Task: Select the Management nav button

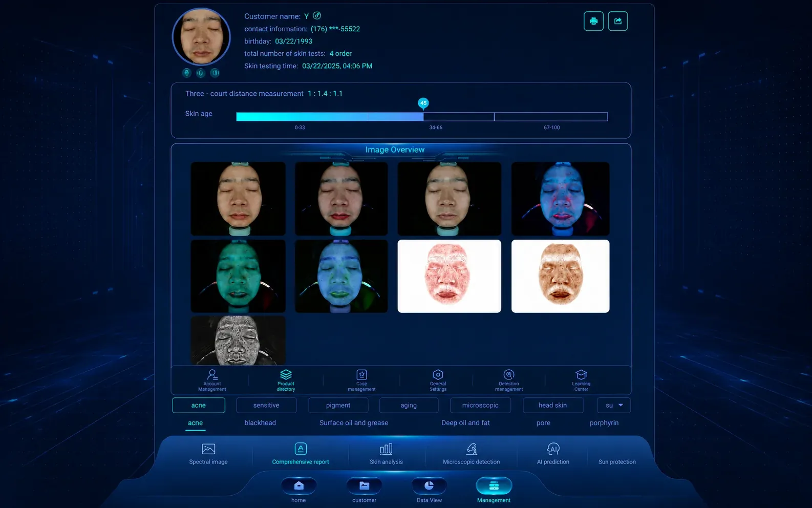Action: coord(494,490)
